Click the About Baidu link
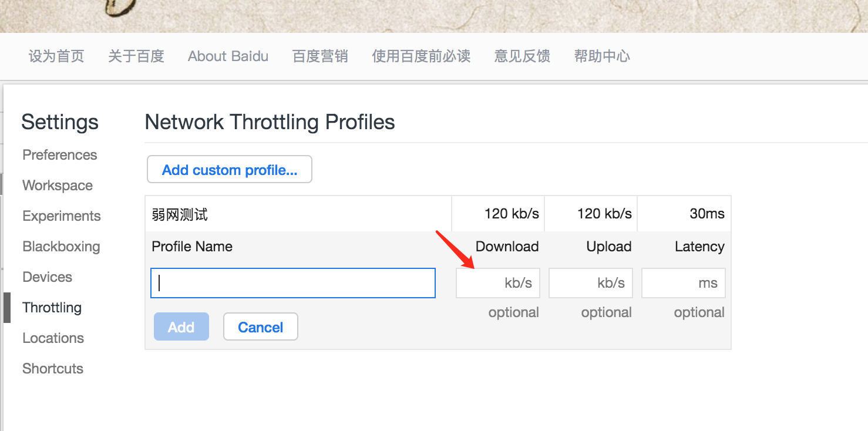 pyautogui.click(x=228, y=56)
